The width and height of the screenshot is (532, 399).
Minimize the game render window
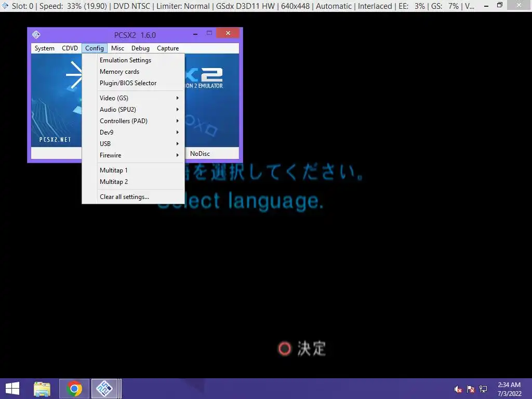coord(486,5)
